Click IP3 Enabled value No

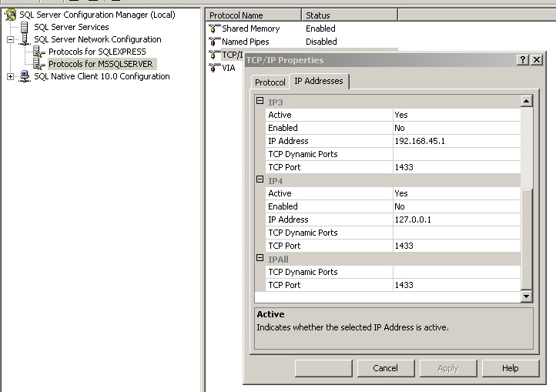tap(457, 128)
